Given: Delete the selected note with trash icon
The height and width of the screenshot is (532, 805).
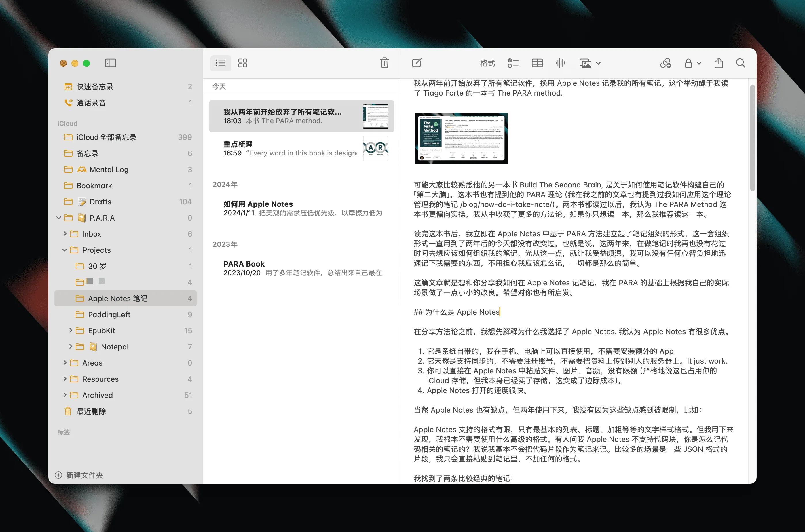Looking at the screenshot, I should tap(384, 63).
